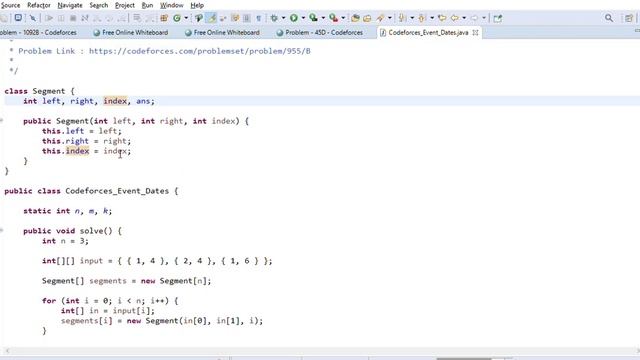The image size is (640, 360).
Task: Open the Help menu
Action: tap(197, 5)
